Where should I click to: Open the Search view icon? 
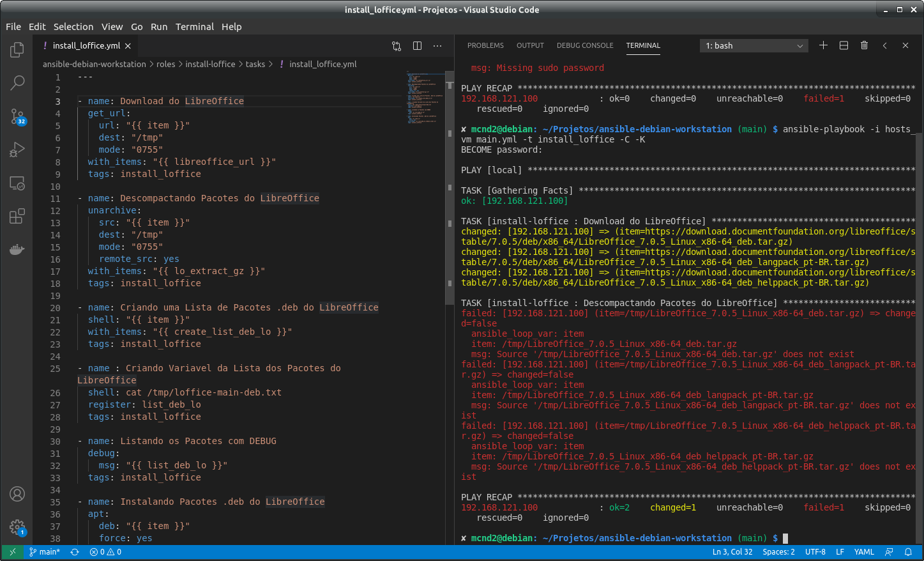pyautogui.click(x=17, y=82)
